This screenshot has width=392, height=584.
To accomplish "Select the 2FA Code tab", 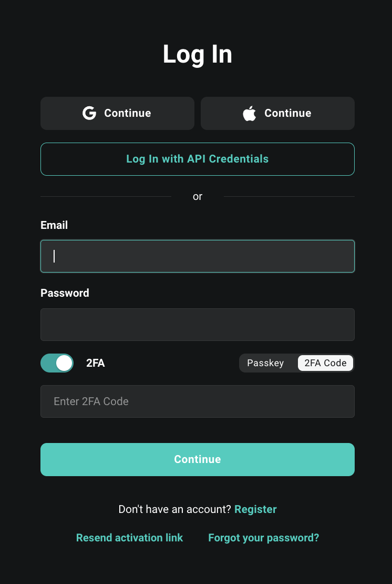I will point(325,363).
